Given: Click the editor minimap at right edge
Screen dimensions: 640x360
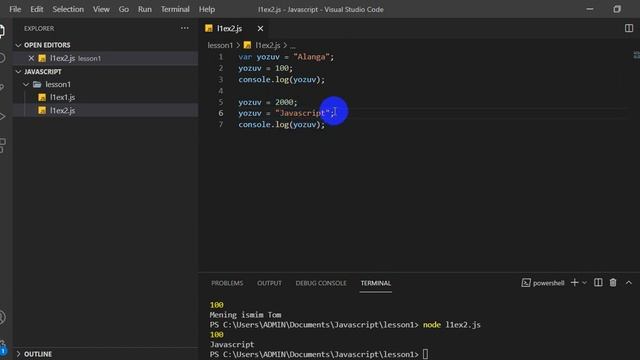Looking at the screenshot, I should click(x=636, y=55).
